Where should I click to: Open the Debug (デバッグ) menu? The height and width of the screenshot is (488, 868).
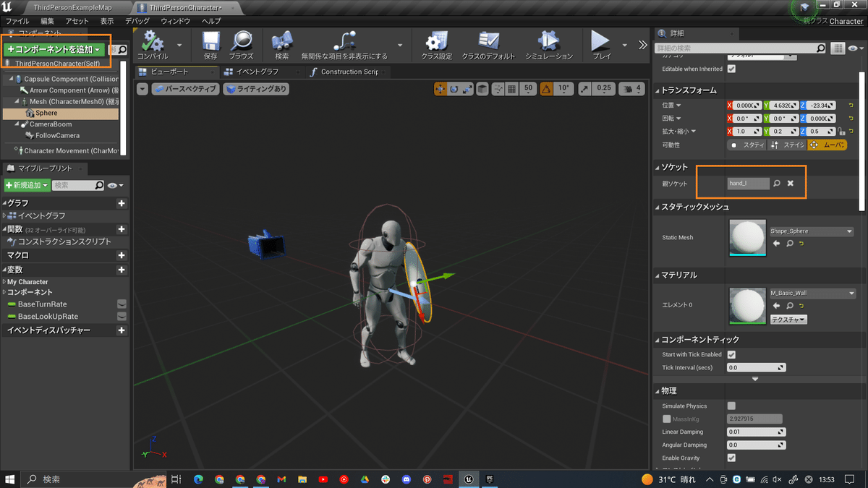[x=137, y=21]
